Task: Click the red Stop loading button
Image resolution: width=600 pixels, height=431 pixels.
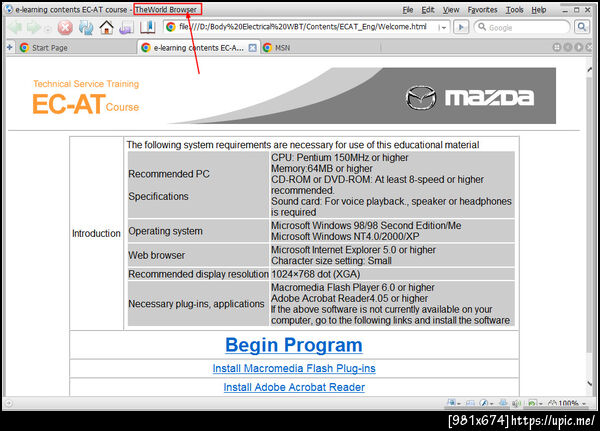Action: pyautogui.click(x=65, y=27)
